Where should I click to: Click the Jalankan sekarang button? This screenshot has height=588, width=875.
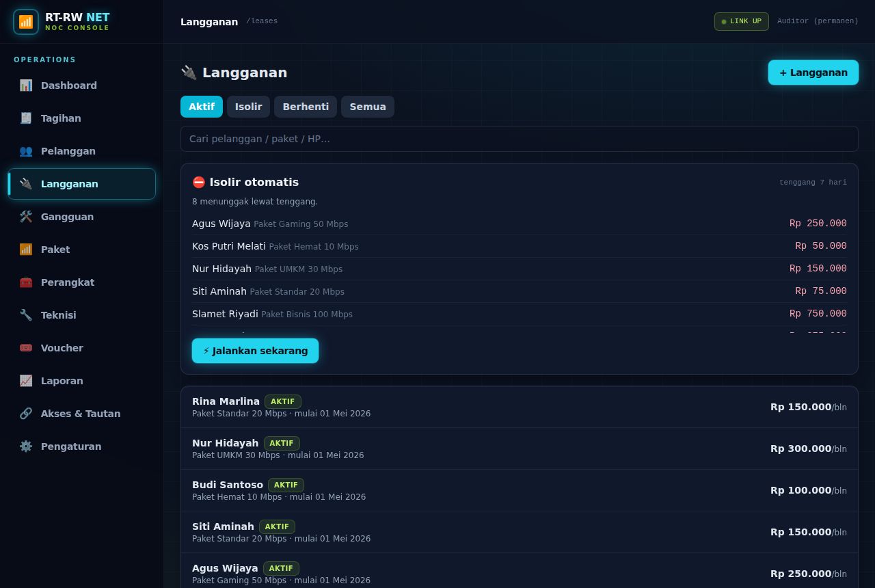255,351
